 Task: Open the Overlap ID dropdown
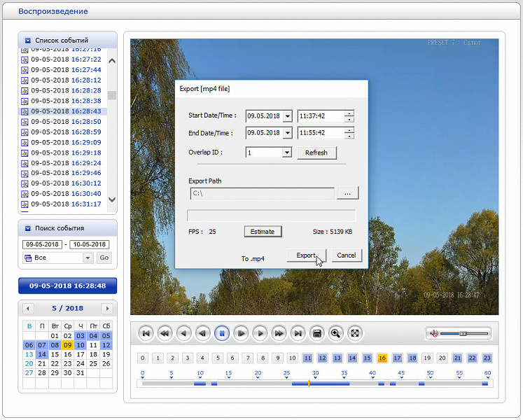click(286, 153)
